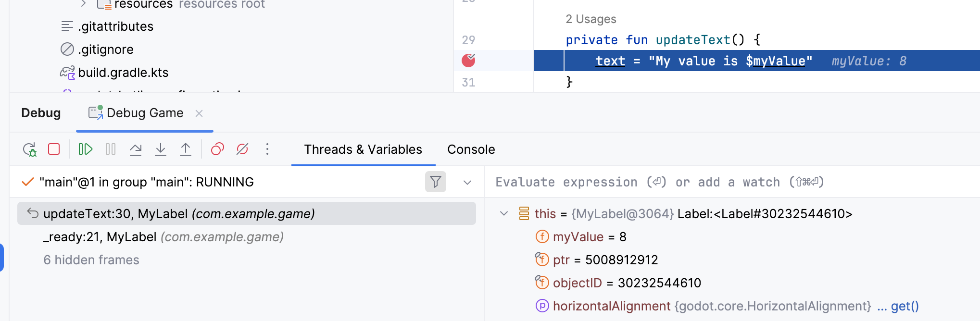This screenshot has height=321, width=980.
Task: Select the 'this' MyLabel variable row
Action: coord(693,214)
